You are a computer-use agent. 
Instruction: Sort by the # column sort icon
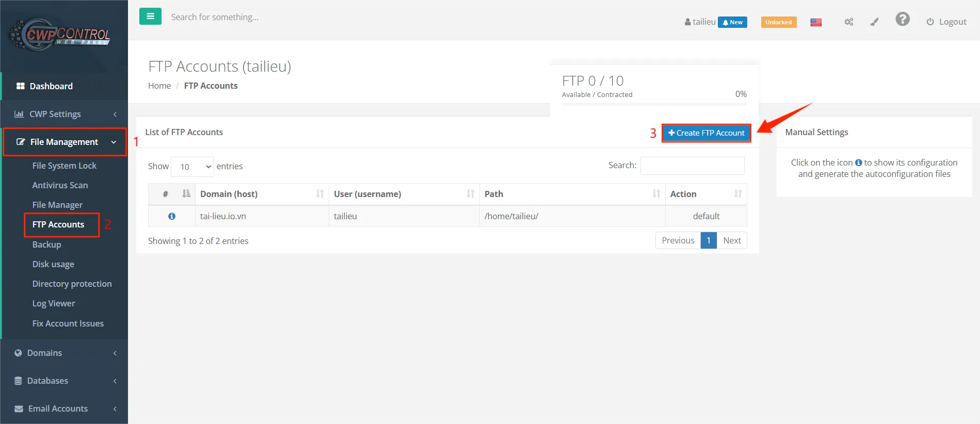186,193
